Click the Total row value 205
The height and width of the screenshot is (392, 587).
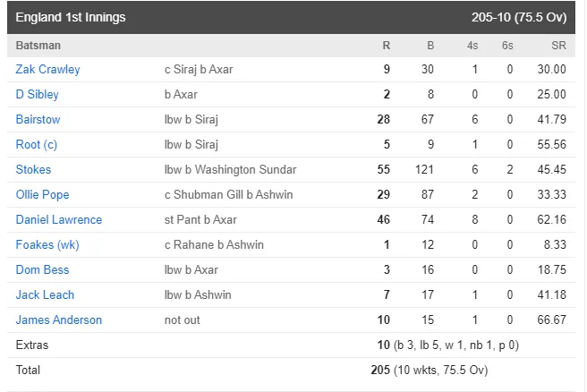380,370
